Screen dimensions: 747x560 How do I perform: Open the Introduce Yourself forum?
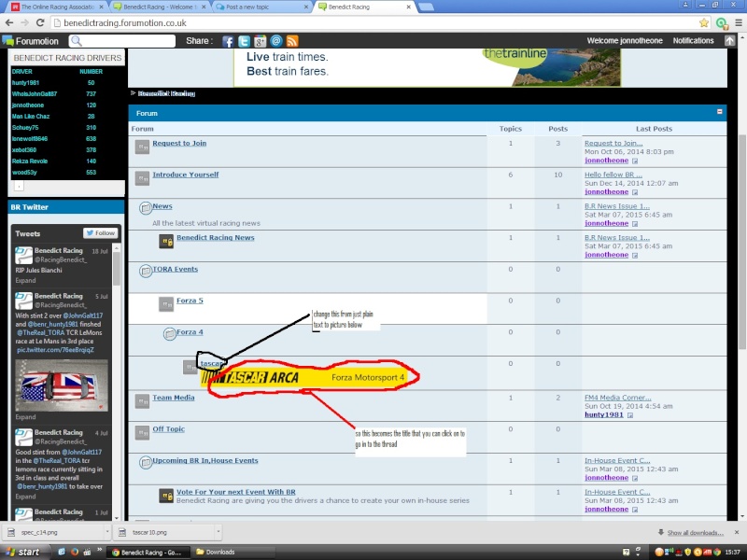click(x=185, y=175)
